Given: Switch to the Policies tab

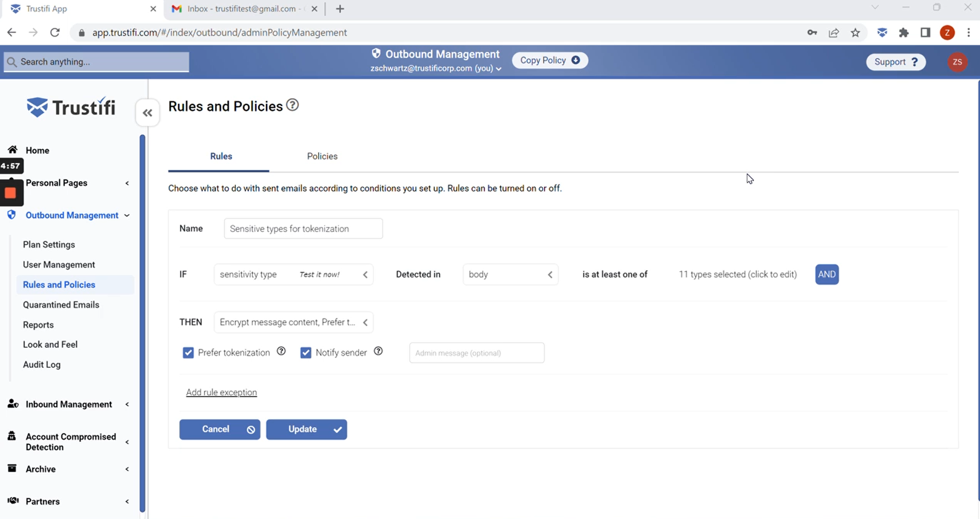Looking at the screenshot, I should (x=322, y=156).
